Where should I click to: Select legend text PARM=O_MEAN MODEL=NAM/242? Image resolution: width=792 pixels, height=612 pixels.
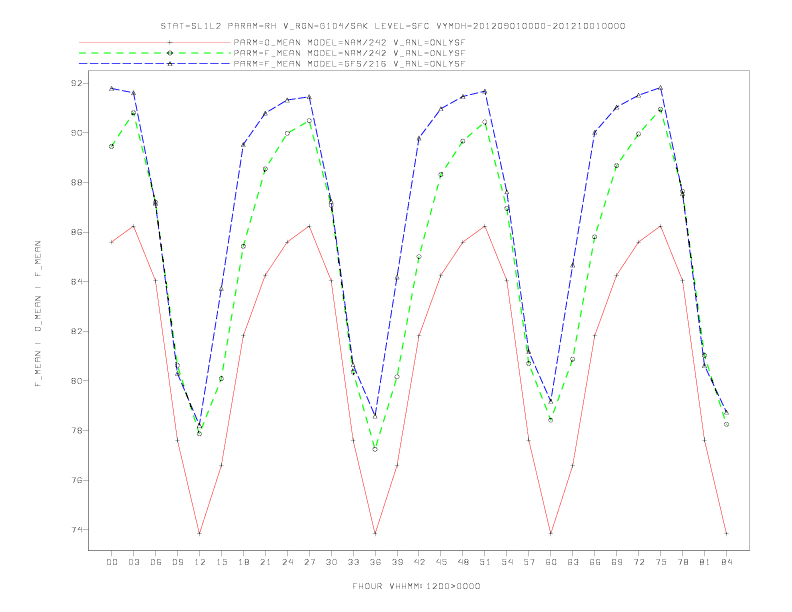[x=310, y=42]
